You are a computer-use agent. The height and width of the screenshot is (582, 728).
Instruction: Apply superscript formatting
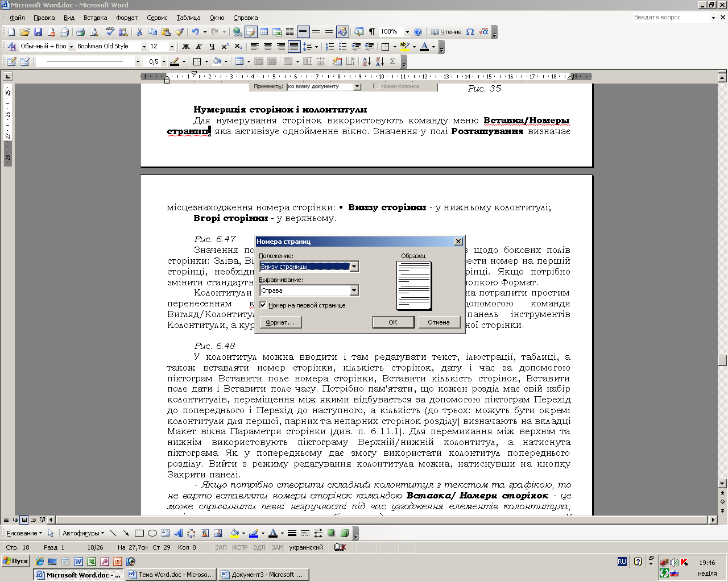click(225, 47)
